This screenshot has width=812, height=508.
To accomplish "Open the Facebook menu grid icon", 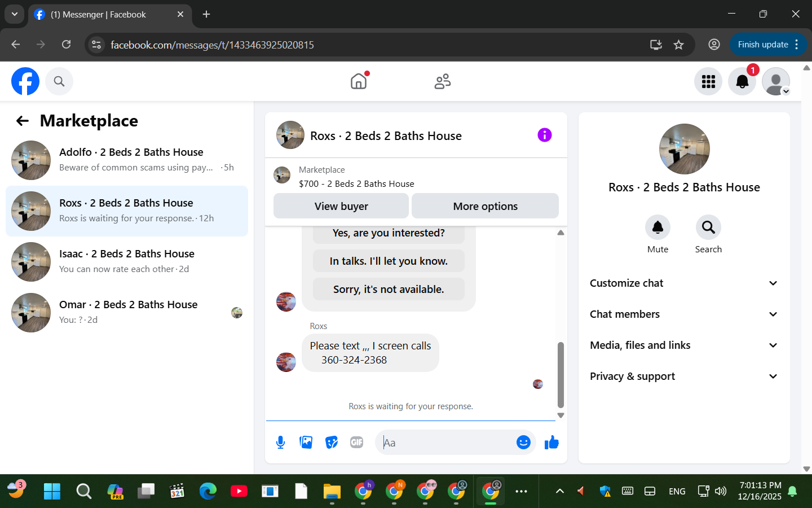I will pos(708,81).
